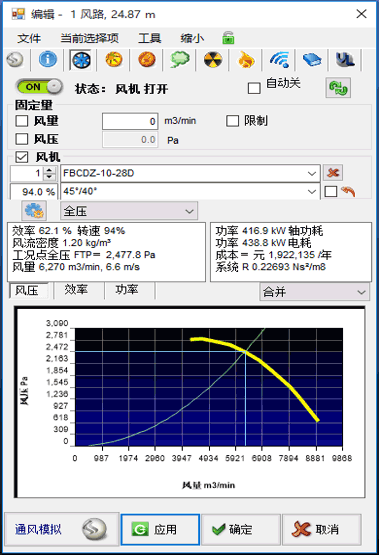Expand the 全压 pressure type dropdown
Screen dimensions: 379x555
[x=129, y=211]
